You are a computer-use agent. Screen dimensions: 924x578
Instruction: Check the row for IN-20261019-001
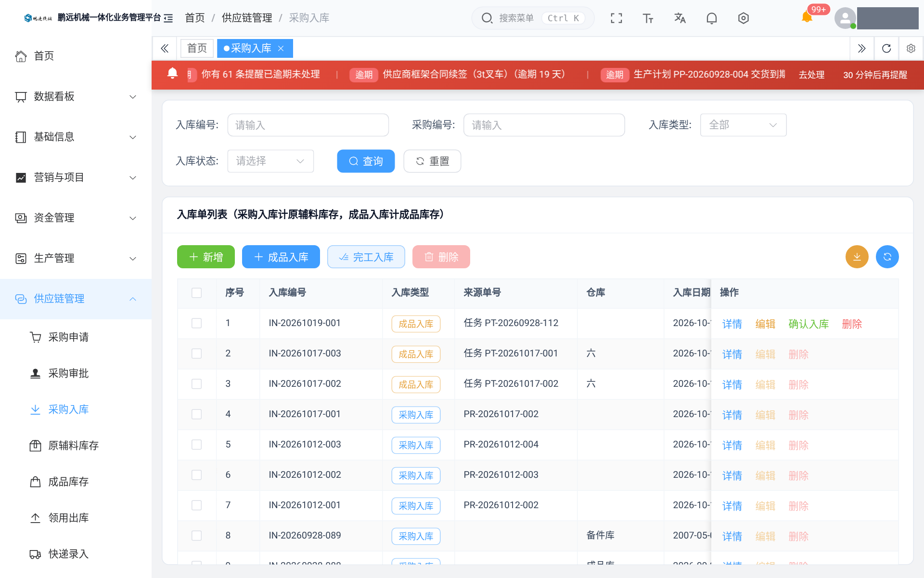click(196, 323)
